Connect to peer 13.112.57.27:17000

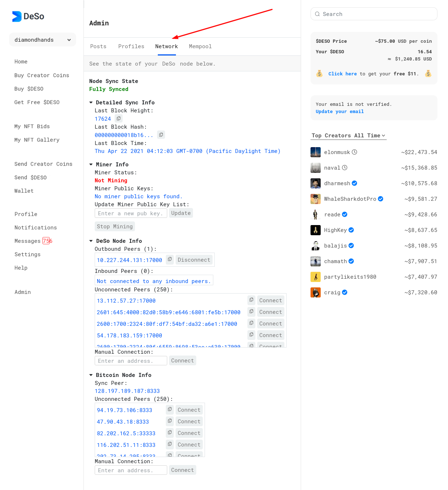pos(271,300)
